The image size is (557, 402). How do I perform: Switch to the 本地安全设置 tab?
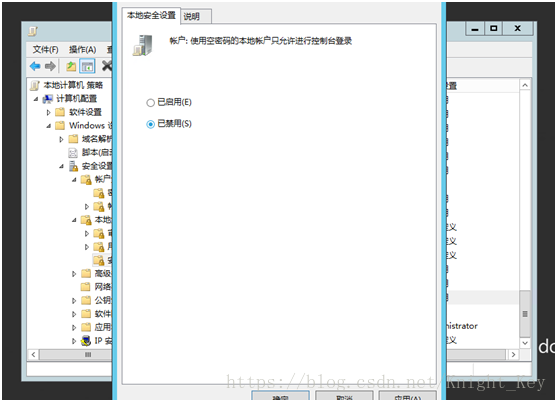click(x=151, y=15)
